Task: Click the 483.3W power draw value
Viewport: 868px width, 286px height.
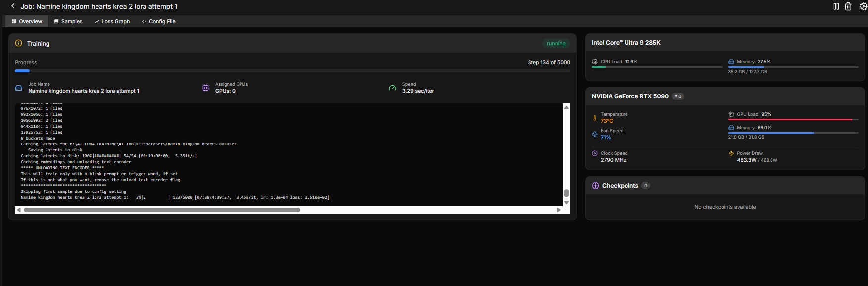Action: pos(747,160)
